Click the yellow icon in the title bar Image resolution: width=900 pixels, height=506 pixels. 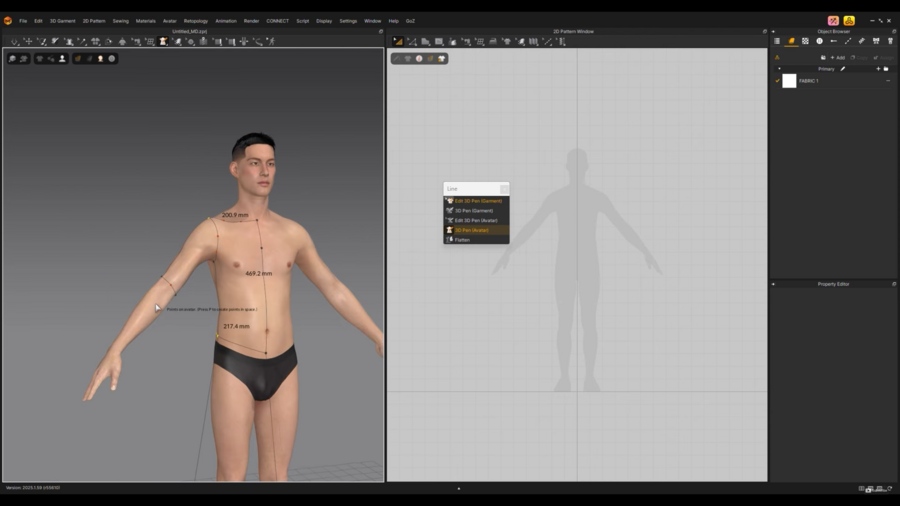pyautogui.click(x=849, y=20)
